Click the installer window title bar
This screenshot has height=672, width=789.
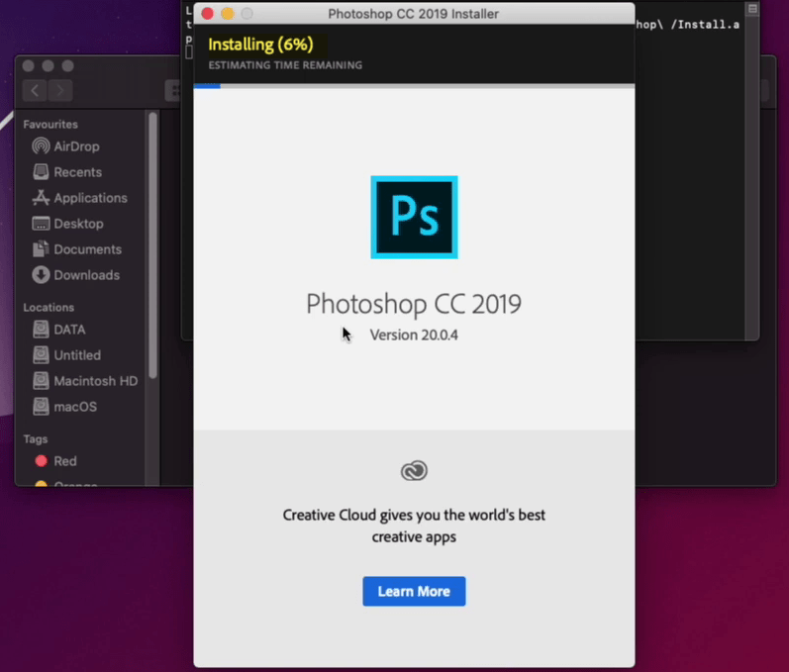[414, 14]
